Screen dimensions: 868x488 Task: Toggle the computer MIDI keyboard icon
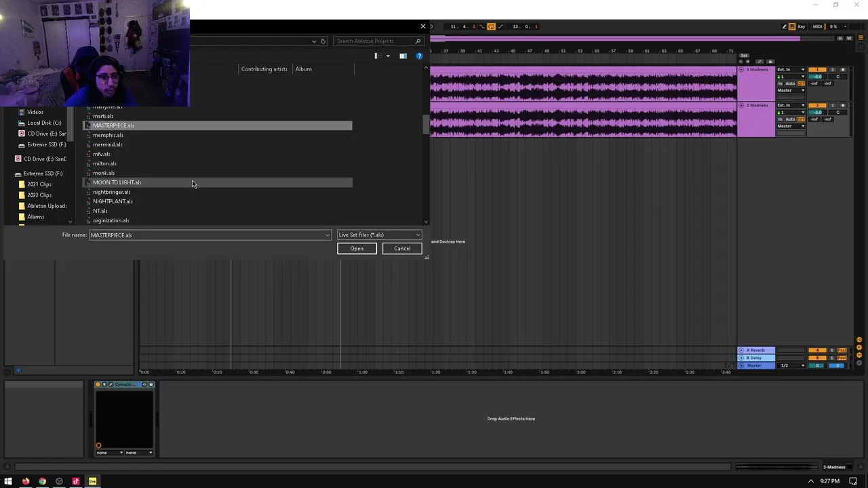792,26
